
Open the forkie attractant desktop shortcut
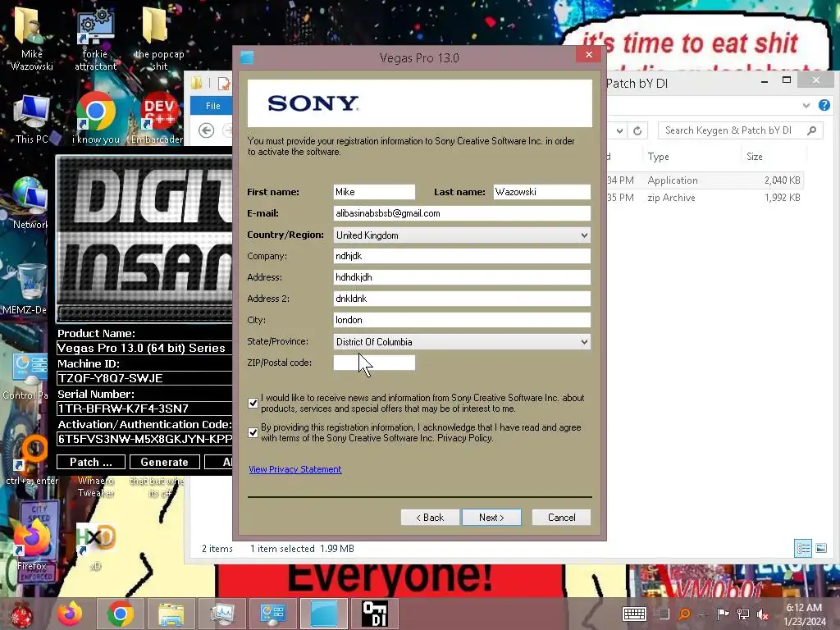pyautogui.click(x=95, y=39)
